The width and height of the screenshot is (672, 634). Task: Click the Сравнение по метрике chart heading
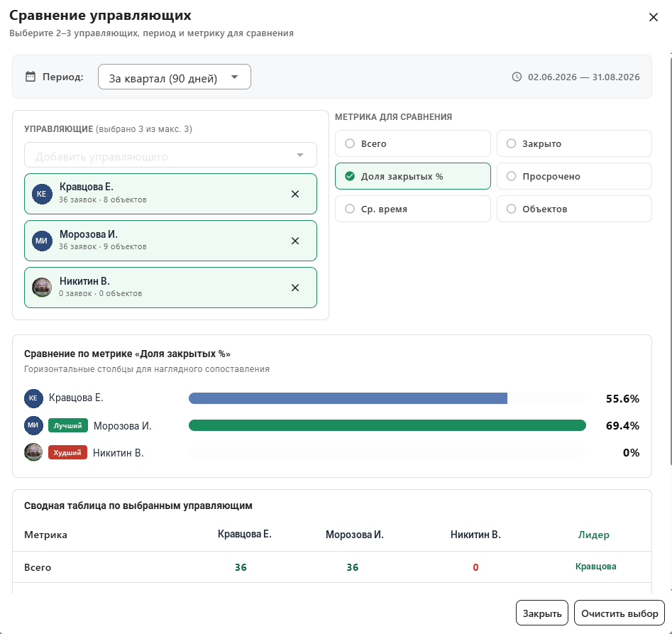pyautogui.click(x=127, y=354)
